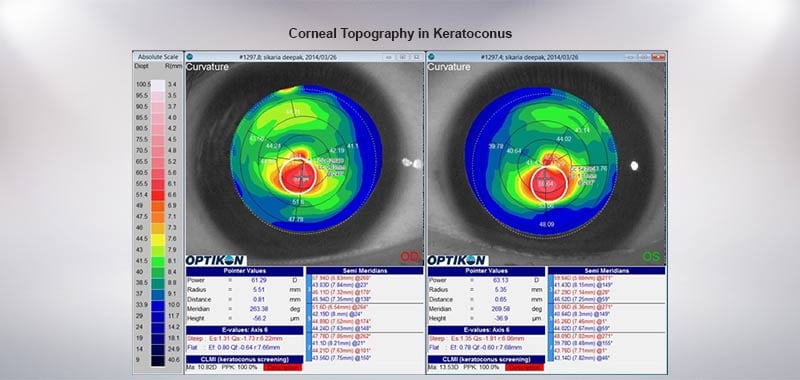The image size is (800, 380).
Task: Click the 47.78 value on OD map
Action: pos(296,219)
